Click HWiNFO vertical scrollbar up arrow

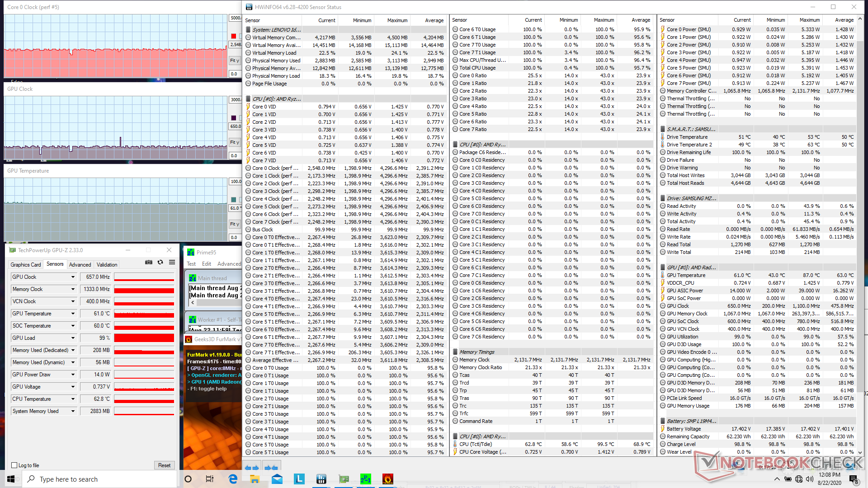[860, 19]
